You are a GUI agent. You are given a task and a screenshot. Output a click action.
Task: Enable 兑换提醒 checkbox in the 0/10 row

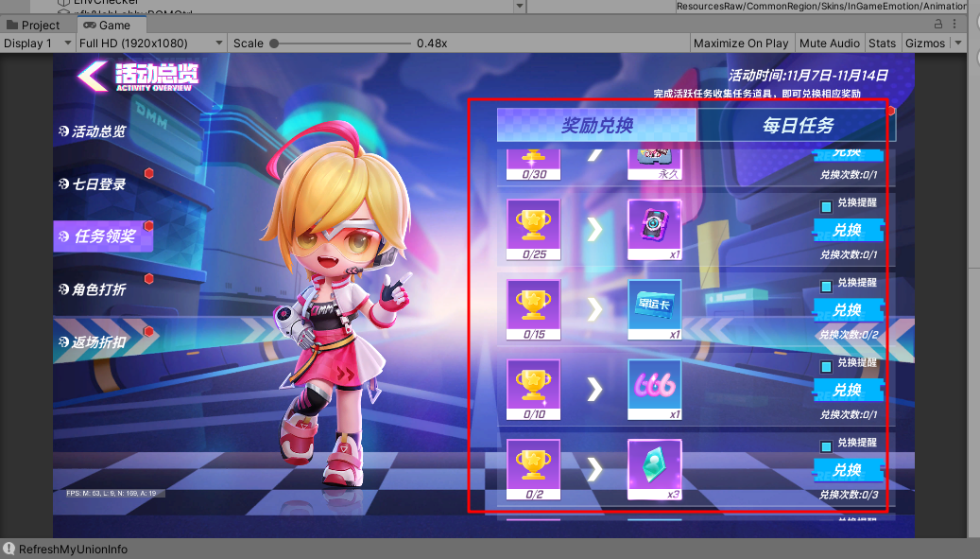coord(826,366)
